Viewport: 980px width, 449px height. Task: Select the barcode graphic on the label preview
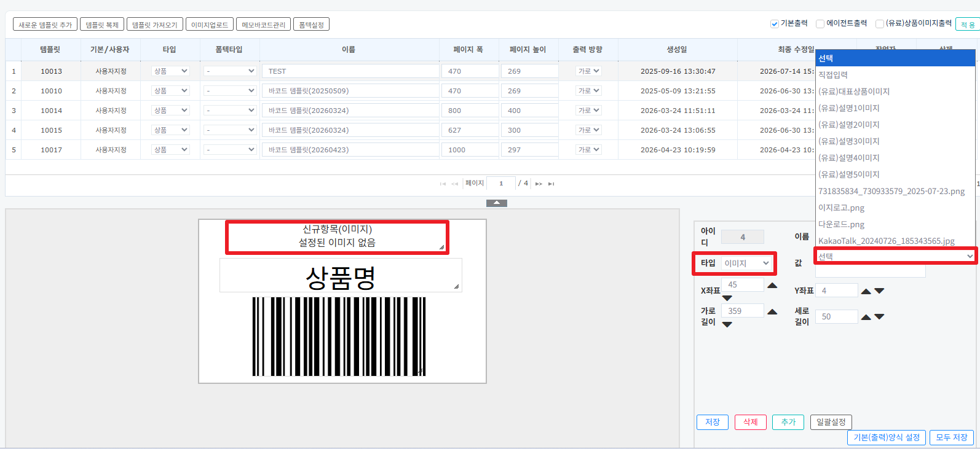(x=339, y=337)
